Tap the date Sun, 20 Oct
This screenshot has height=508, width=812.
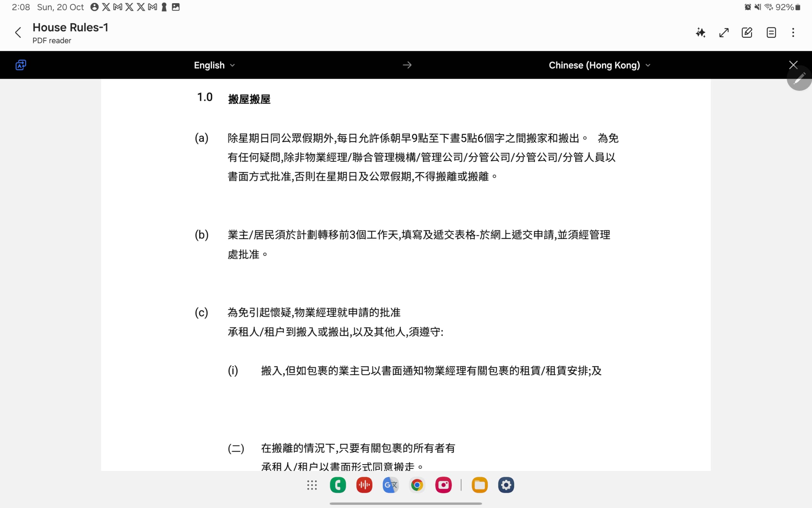tap(61, 7)
